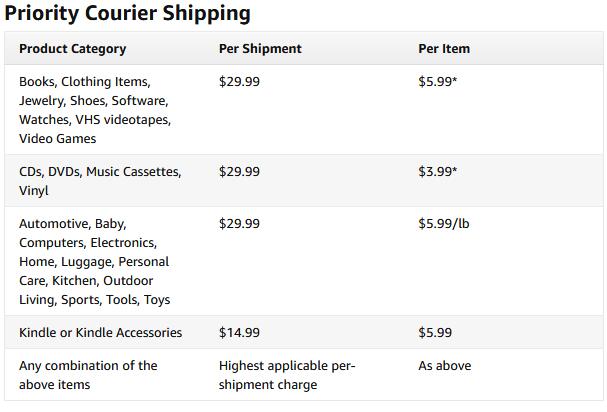Select the $29.99 shipment price for Automotive
Screen dimensions: 607x412
point(239,224)
